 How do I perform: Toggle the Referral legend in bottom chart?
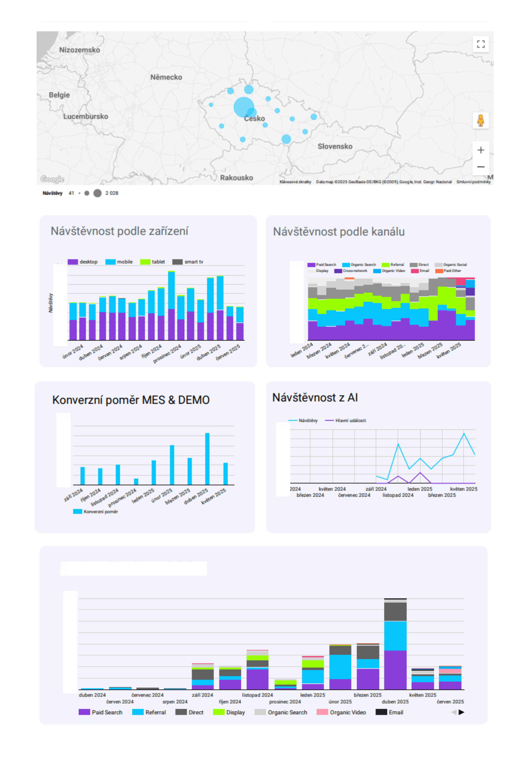pyautogui.click(x=149, y=712)
